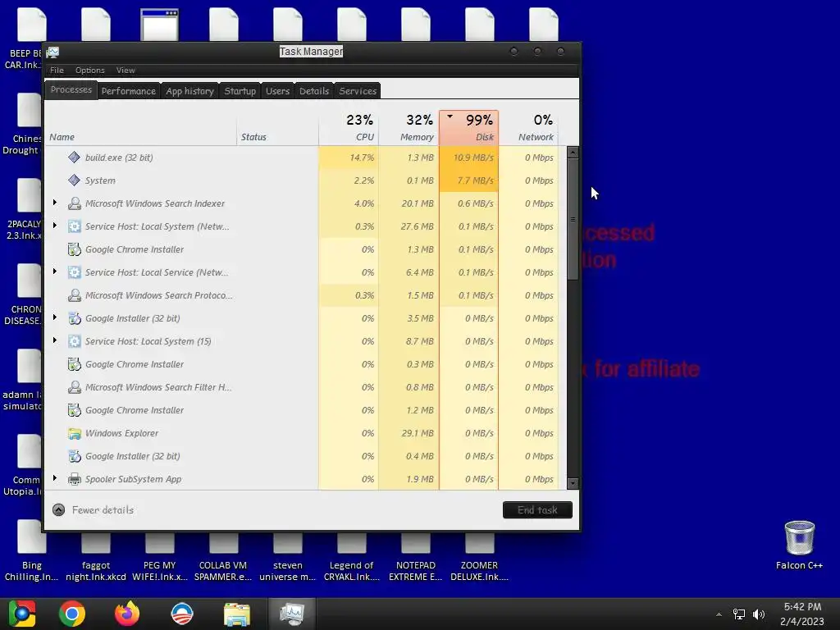
Task: Click the network tray icon
Action: tap(739, 614)
